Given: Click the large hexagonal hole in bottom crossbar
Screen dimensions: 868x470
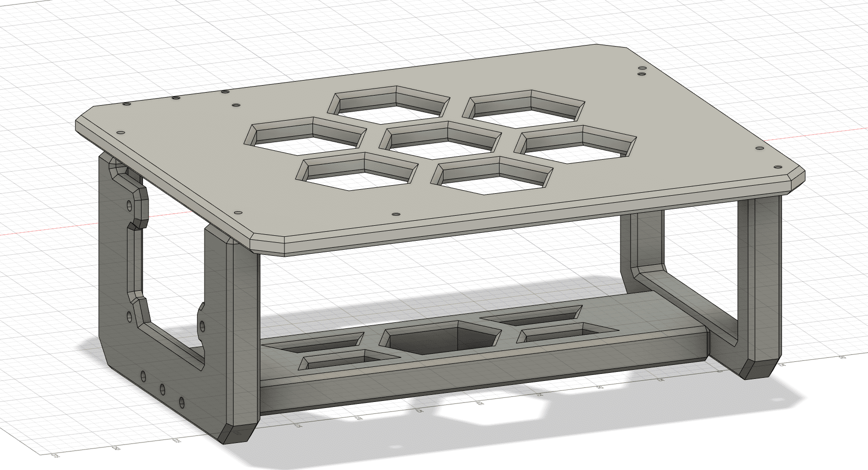Looking at the screenshot, I should pyautogui.click(x=440, y=338).
